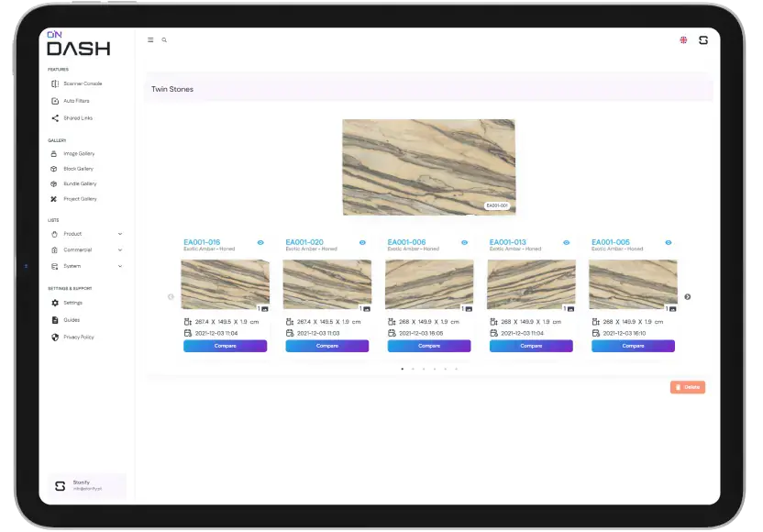Open the Privacy Policy page

point(78,338)
